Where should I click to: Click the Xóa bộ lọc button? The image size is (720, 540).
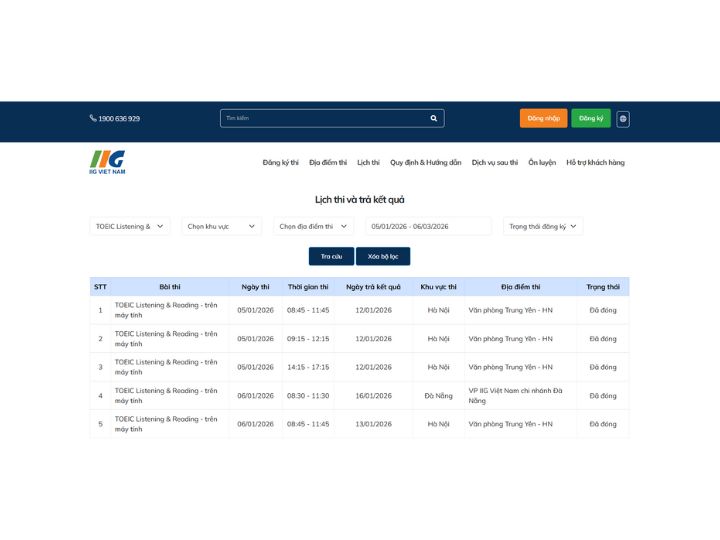383,256
